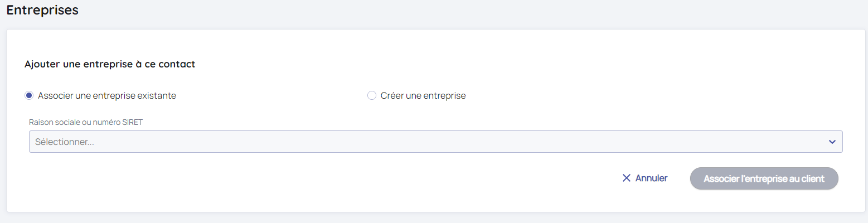The height and width of the screenshot is (223, 868).
Task: Click the down arrow in the select field
Action: click(832, 142)
